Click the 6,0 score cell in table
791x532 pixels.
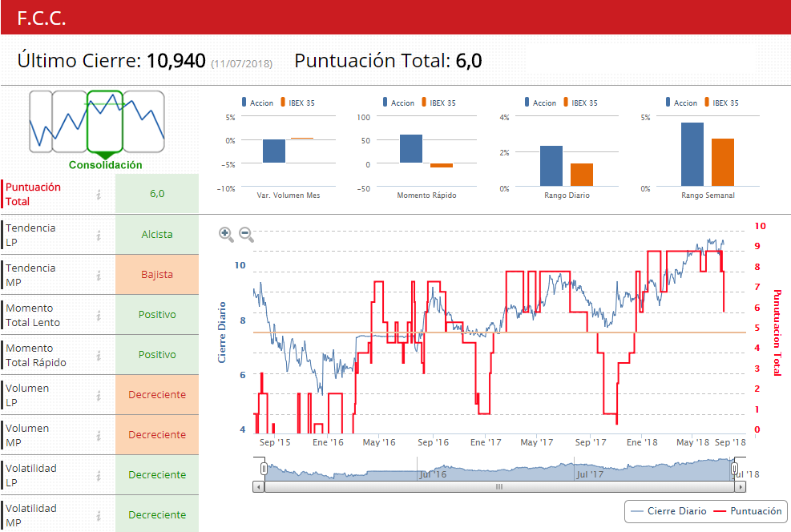point(157,194)
